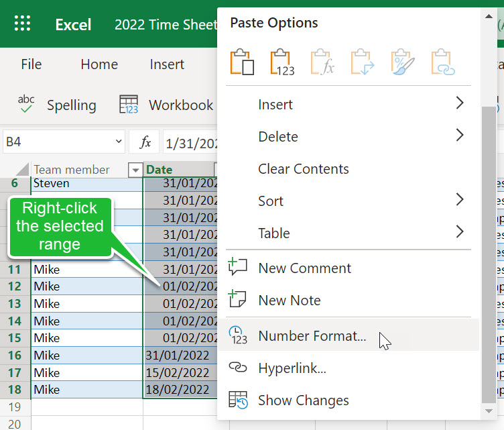504x430 pixels.
Task: Click the Paste clipboard icon
Action: coord(242,62)
